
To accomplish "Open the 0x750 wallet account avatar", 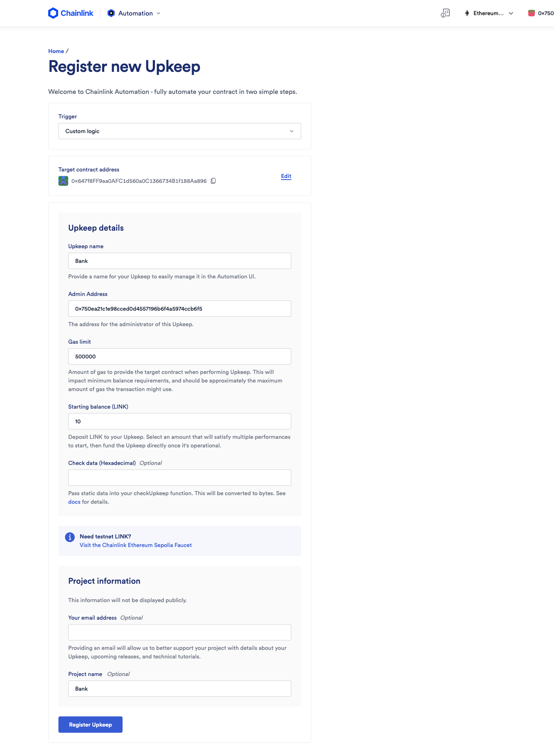I will pyautogui.click(x=532, y=13).
